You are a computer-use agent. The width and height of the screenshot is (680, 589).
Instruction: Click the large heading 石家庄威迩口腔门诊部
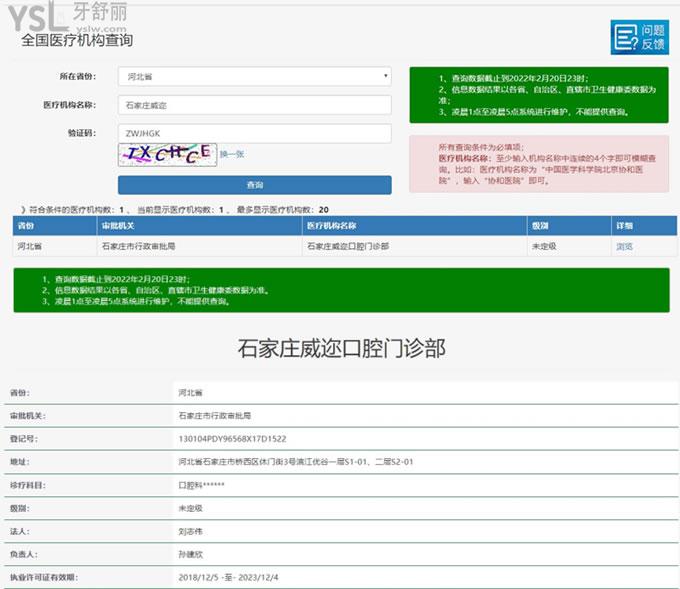click(x=342, y=348)
